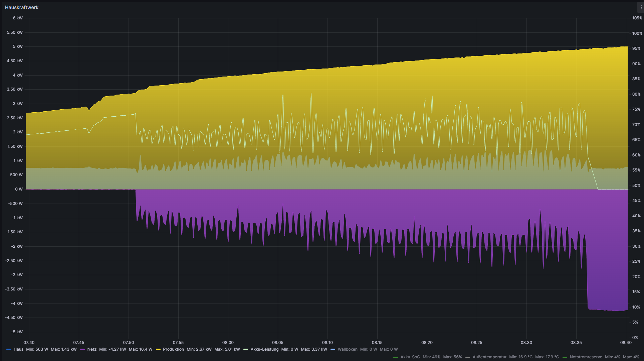Screen dimensions: 644x361
Task: Click the green Akku-SoC color swatch
Action: point(396,357)
